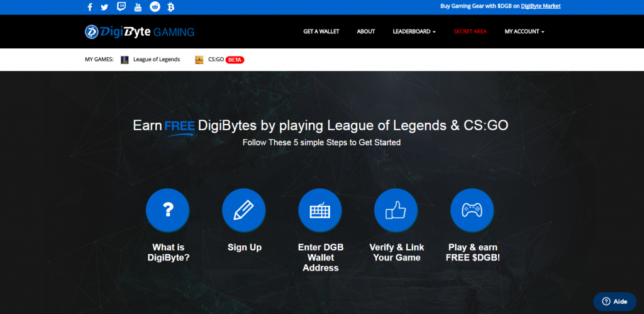Screen dimensions: 644x314
Task: Enter the red Secret Area link
Action: (x=470, y=31)
